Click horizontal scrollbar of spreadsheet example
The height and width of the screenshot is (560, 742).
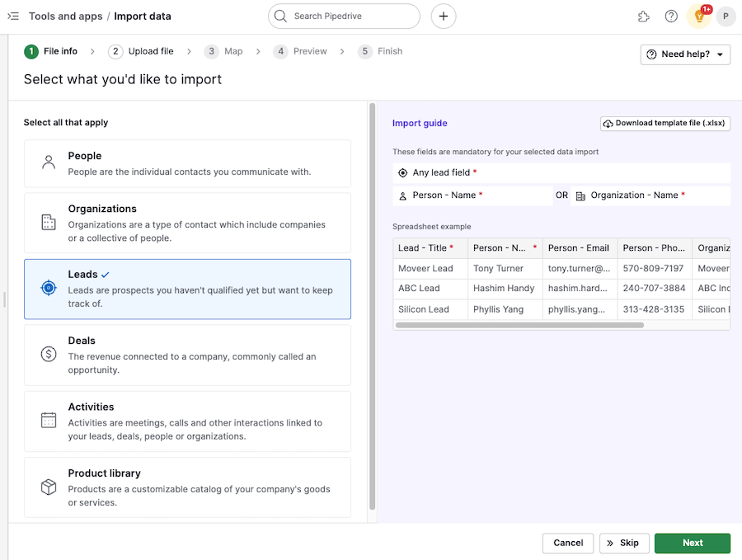pyautogui.click(x=519, y=325)
